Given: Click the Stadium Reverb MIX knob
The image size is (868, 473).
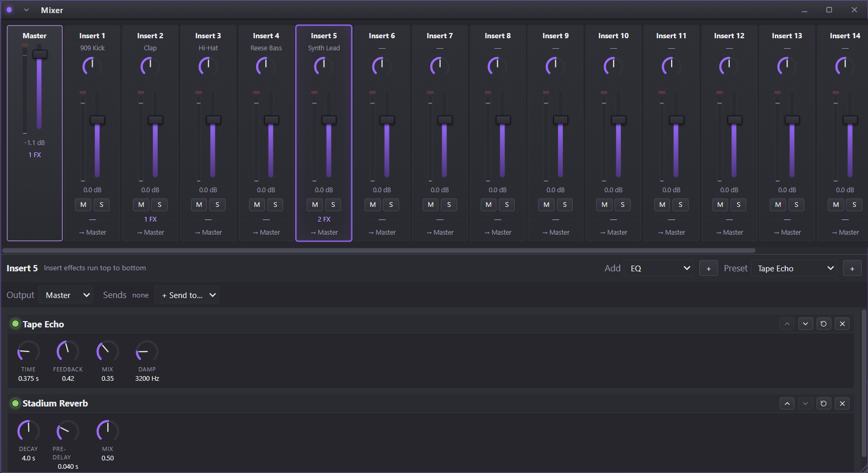Looking at the screenshot, I should pyautogui.click(x=107, y=431).
